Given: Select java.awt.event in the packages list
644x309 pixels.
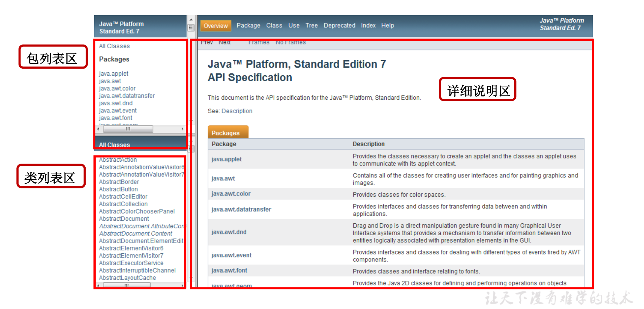Looking at the screenshot, I should click(x=118, y=111).
